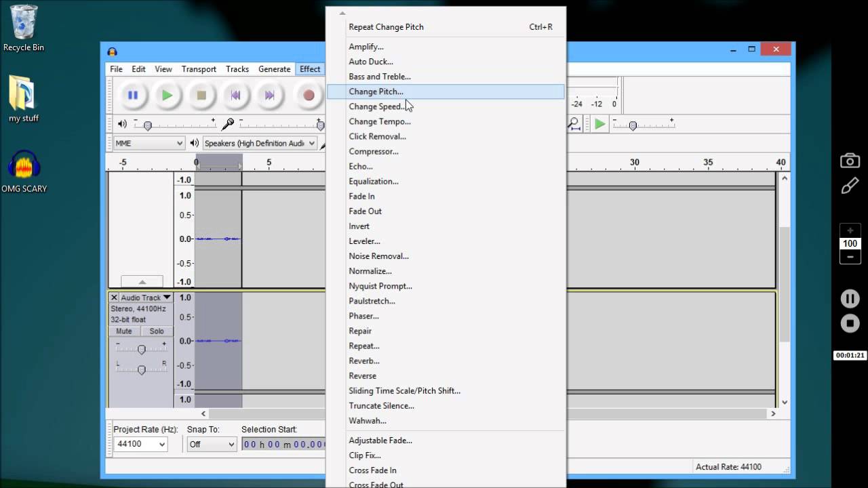Select Change Speed in the Effect menu

click(446, 106)
